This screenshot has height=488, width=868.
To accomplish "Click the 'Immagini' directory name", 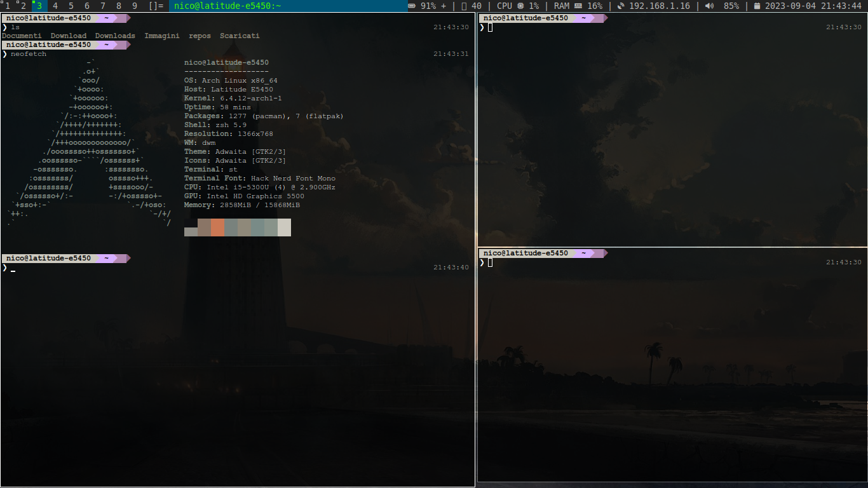I will click(x=162, y=36).
